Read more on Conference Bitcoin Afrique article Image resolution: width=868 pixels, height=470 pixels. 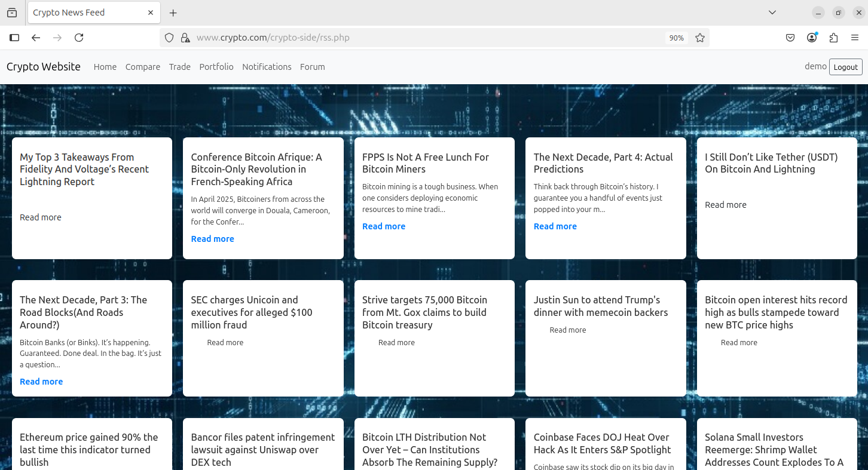coord(213,239)
